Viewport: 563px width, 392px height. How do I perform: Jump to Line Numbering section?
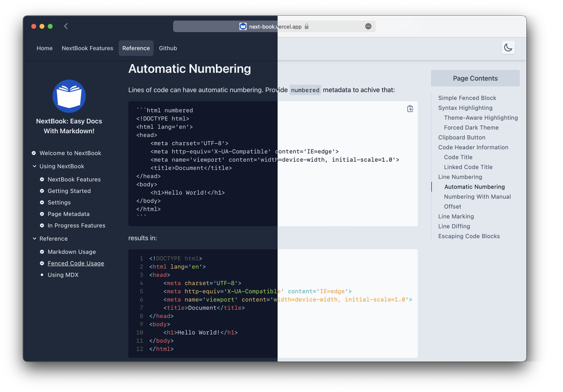pyautogui.click(x=460, y=177)
